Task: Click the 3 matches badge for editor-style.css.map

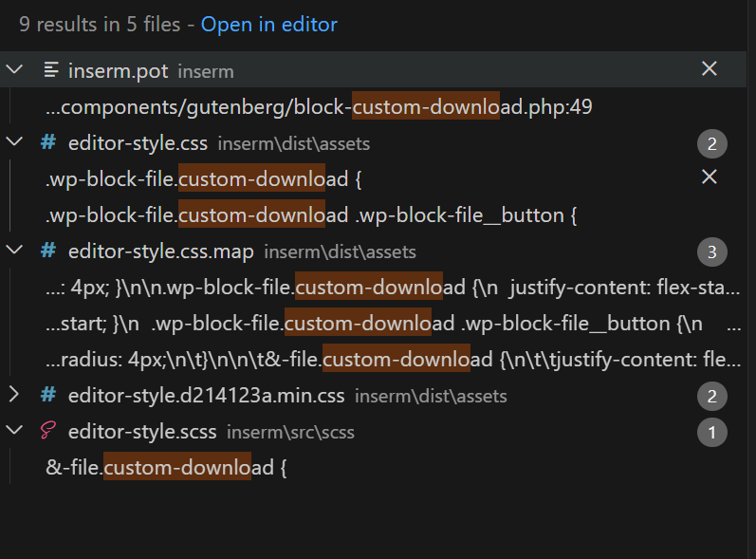Action: coord(711,252)
